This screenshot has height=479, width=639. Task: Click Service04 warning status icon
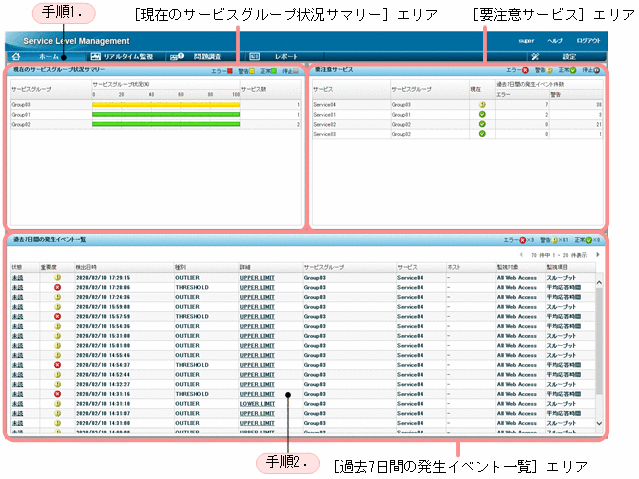click(x=482, y=105)
